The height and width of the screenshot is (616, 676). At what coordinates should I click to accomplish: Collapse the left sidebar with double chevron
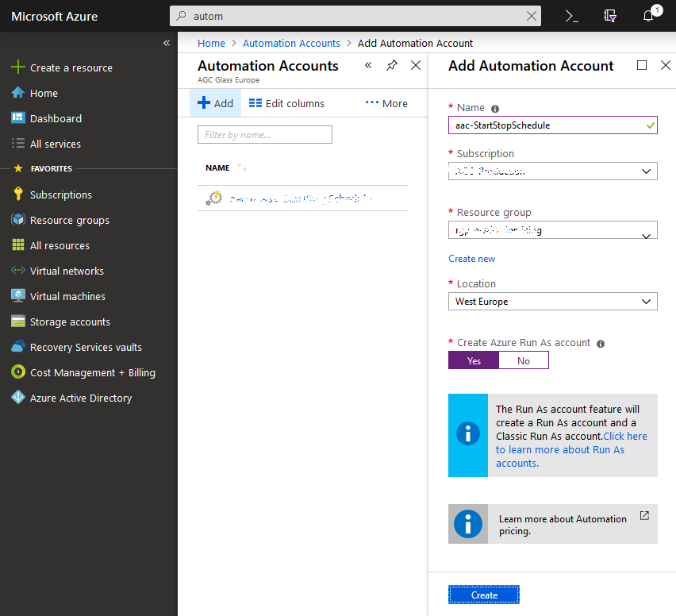tap(167, 43)
